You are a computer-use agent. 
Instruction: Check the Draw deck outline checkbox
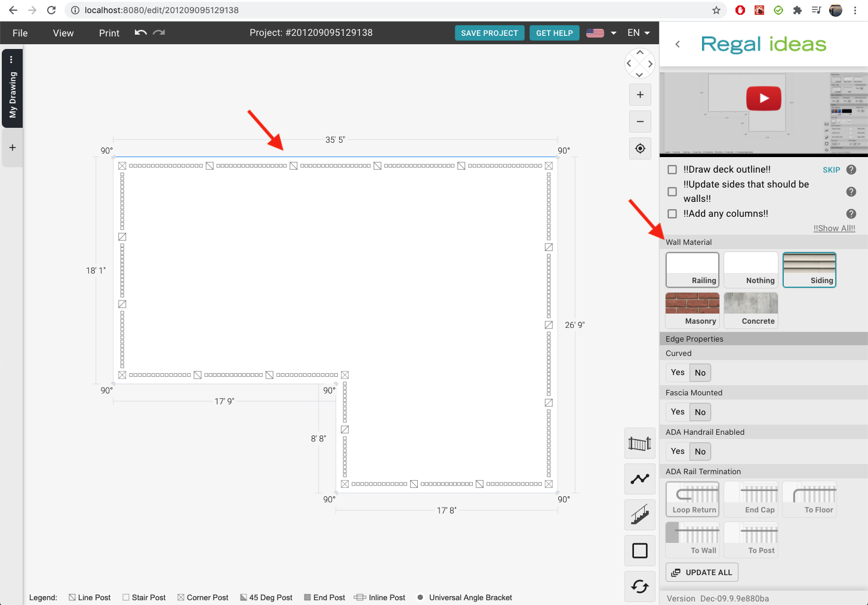[672, 170]
